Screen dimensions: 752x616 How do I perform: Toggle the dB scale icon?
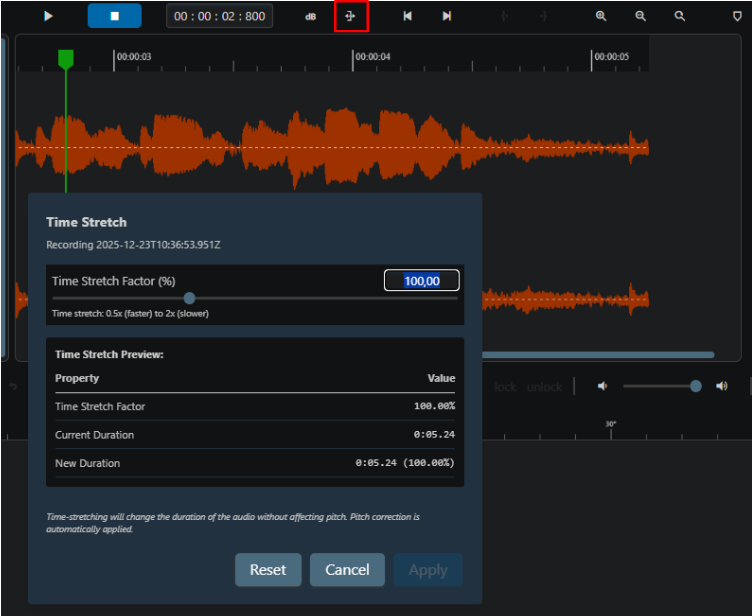[x=311, y=17]
